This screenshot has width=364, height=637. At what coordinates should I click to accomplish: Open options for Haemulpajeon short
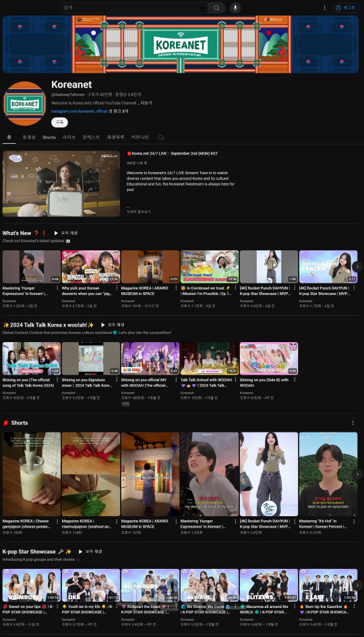click(117, 521)
